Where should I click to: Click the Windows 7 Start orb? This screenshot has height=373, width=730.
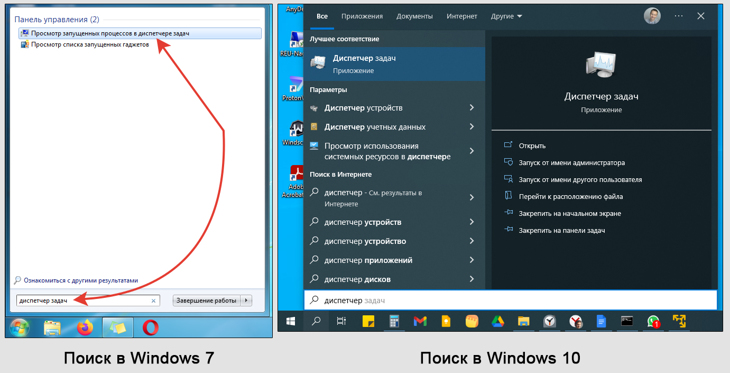click(20, 327)
